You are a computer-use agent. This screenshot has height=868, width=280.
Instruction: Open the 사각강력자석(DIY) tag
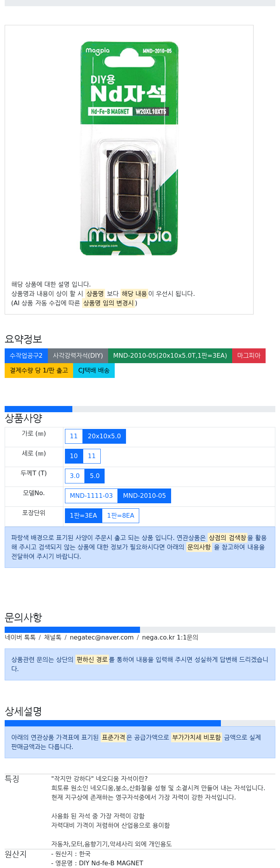(x=78, y=356)
